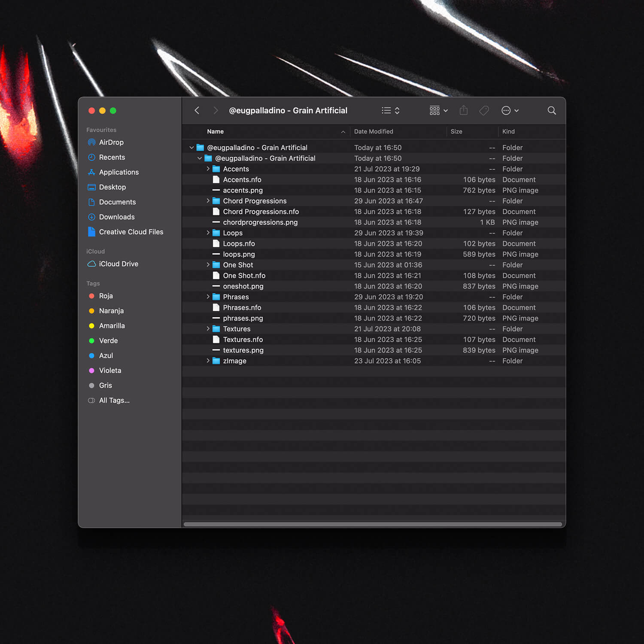Viewport: 644px width, 644px height.
Task: Select the loops.png file icon
Action: [216, 254]
